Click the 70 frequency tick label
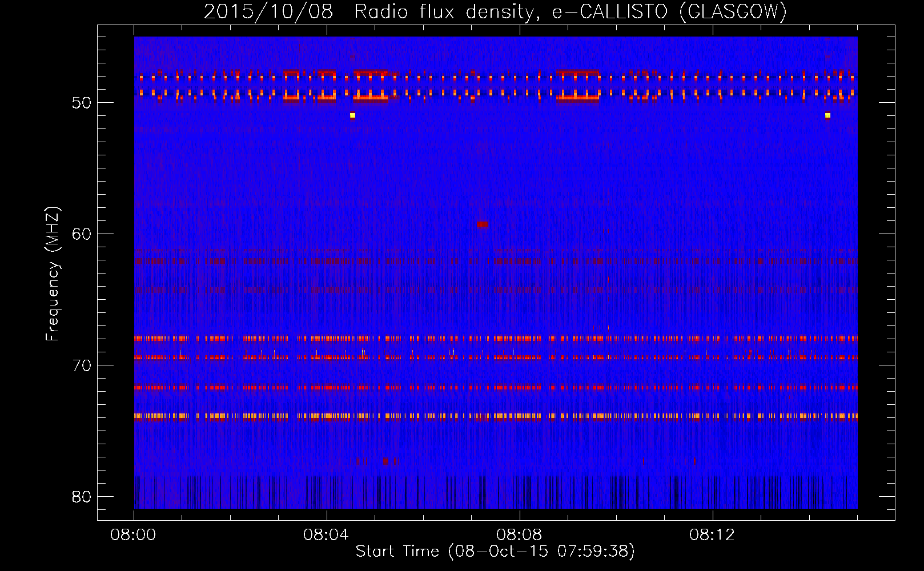Viewport: 924px width, 571px height. point(82,365)
